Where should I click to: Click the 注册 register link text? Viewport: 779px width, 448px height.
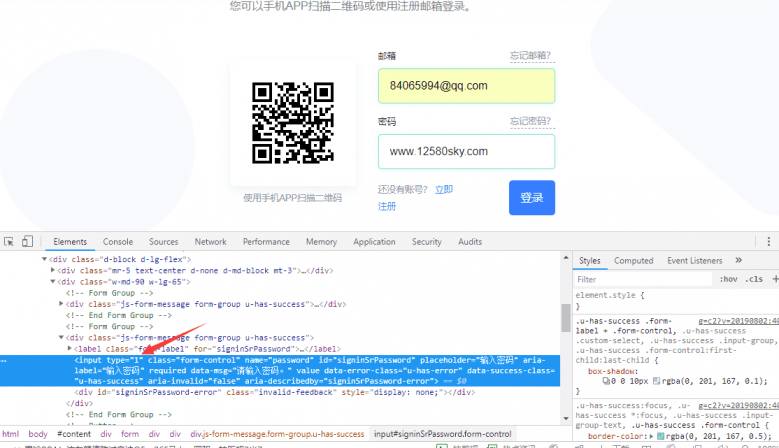[387, 206]
